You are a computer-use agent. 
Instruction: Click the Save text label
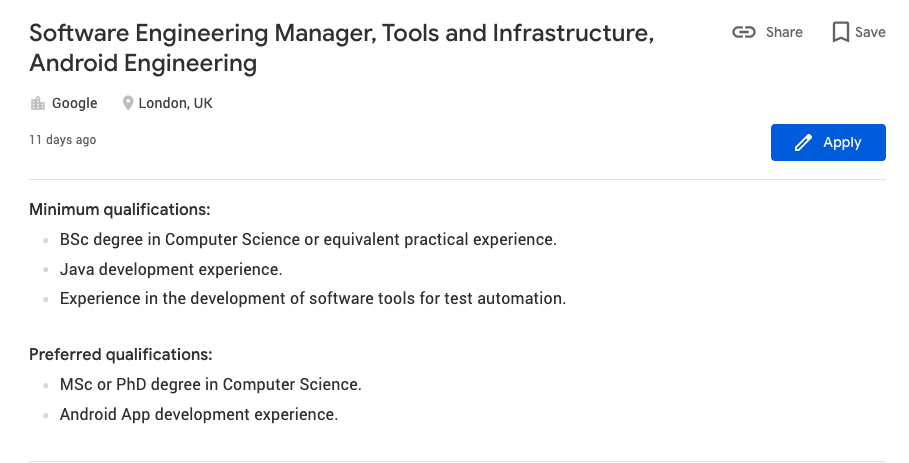pos(870,32)
